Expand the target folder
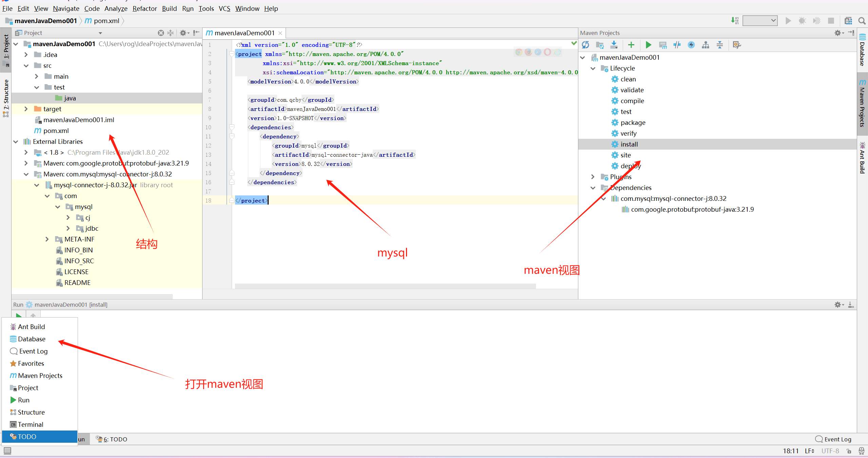This screenshot has height=458, width=868. coord(26,109)
